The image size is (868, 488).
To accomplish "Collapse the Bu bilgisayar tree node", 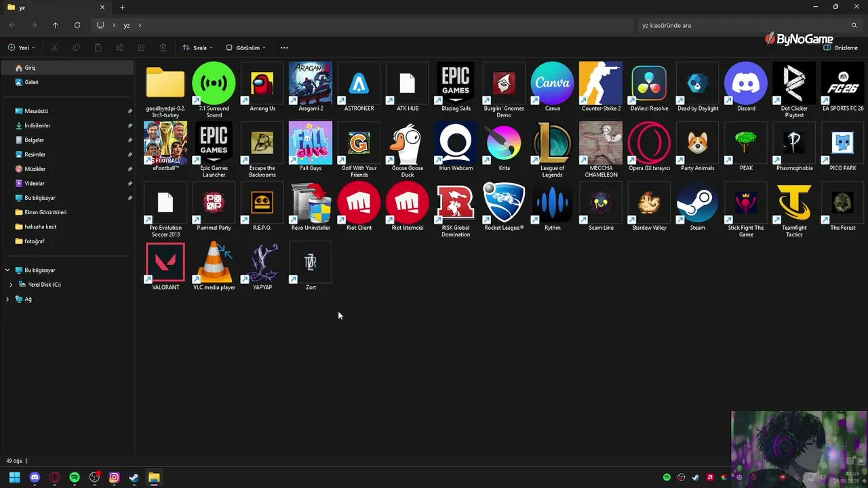I will point(7,270).
